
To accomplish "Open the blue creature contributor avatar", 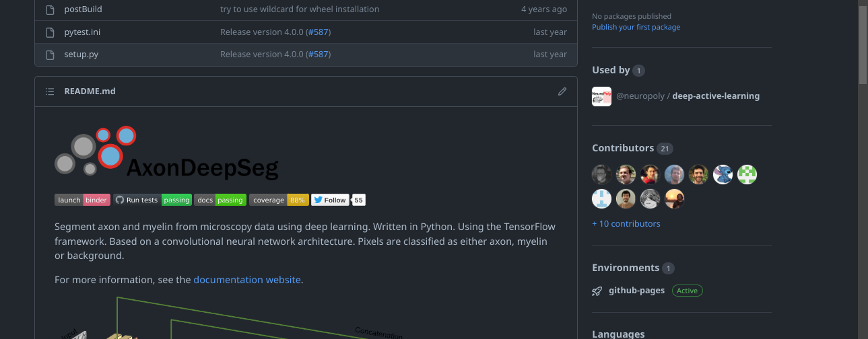I will (723, 175).
